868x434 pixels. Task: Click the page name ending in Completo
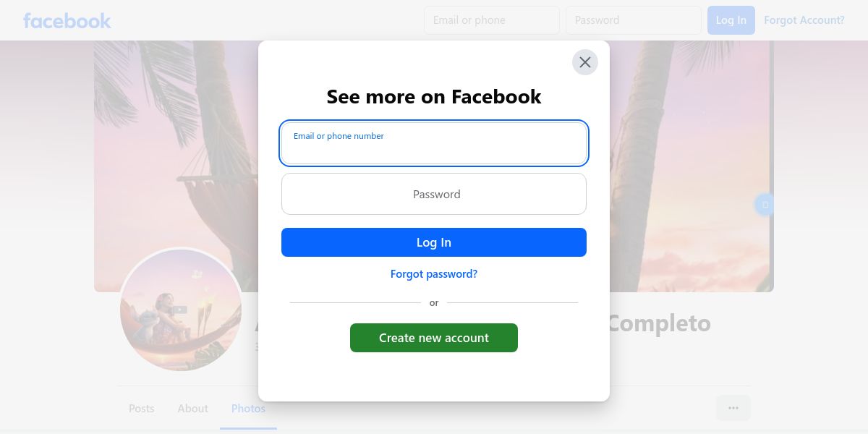[658, 323]
